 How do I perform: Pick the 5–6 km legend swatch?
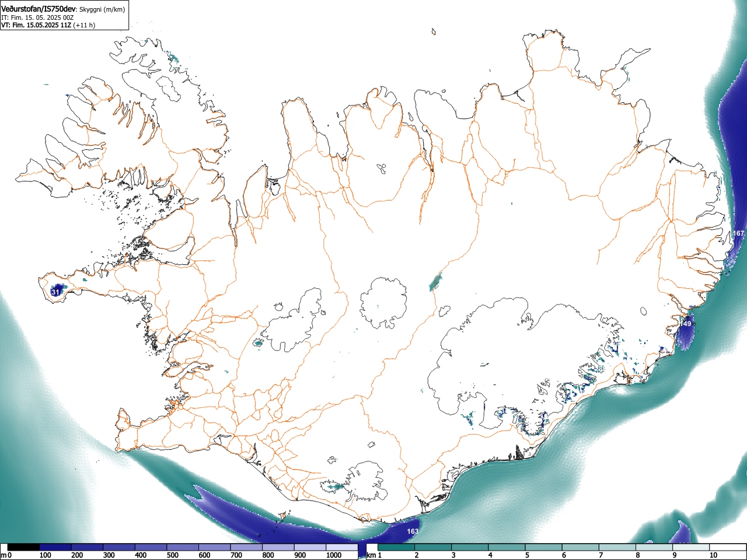tap(543, 547)
